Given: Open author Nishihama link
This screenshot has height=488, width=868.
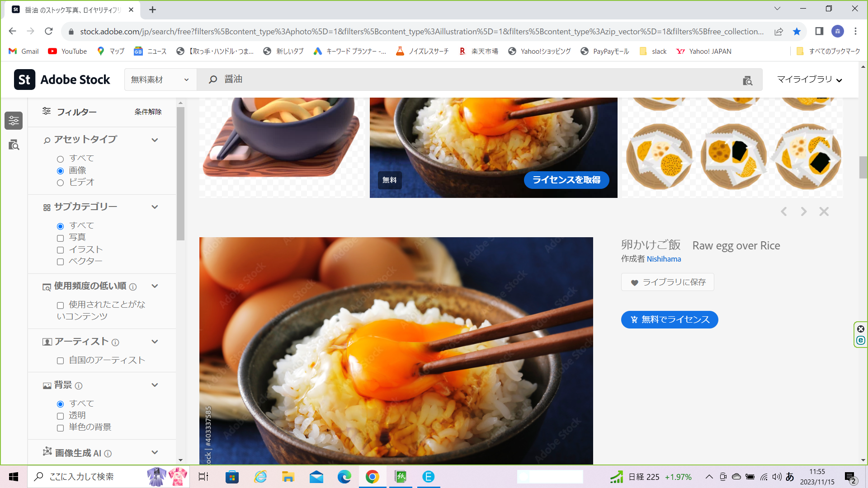Looking at the screenshot, I should (664, 259).
